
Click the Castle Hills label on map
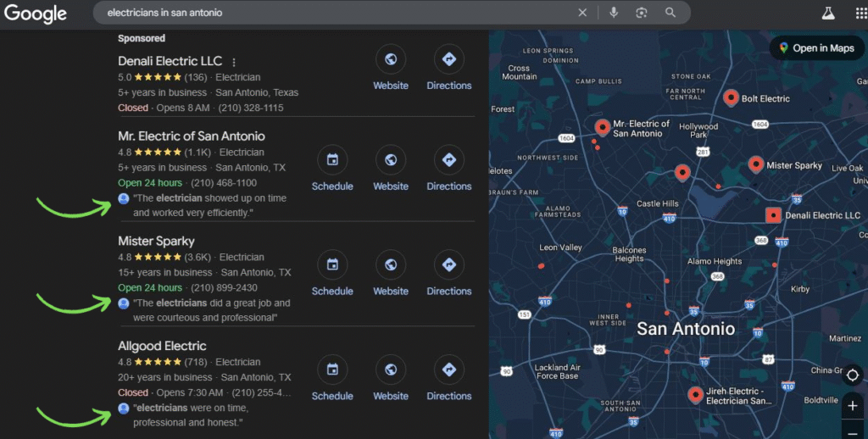657,203
